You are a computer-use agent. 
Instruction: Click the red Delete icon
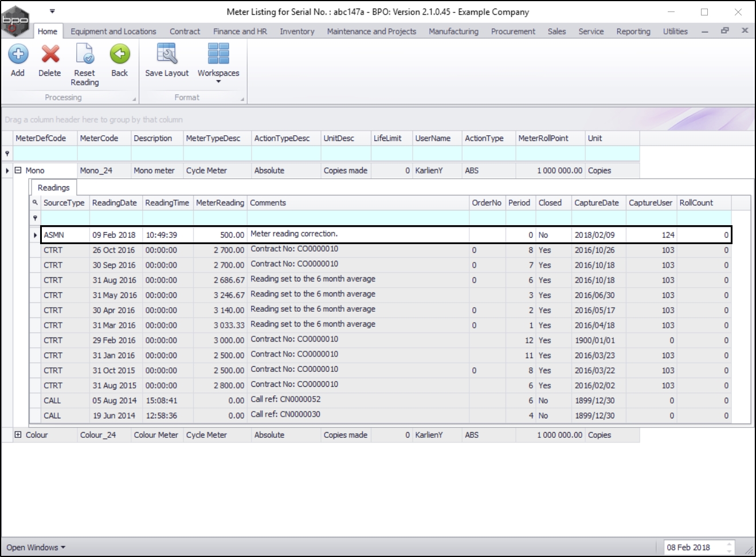click(x=50, y=54)
